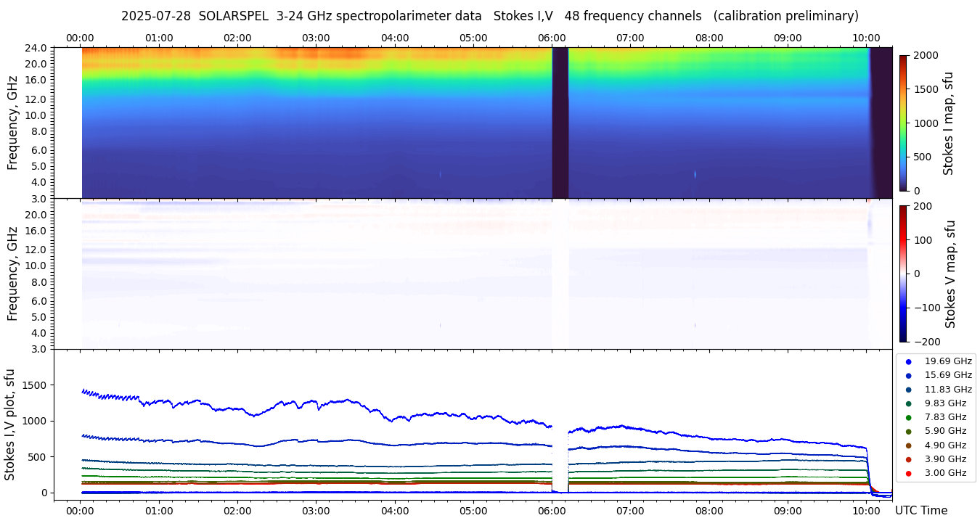This screenshot has width=980, height=526.
Task: Choose the brown 4.90 GHz legend marker
Action: [908, 445]
